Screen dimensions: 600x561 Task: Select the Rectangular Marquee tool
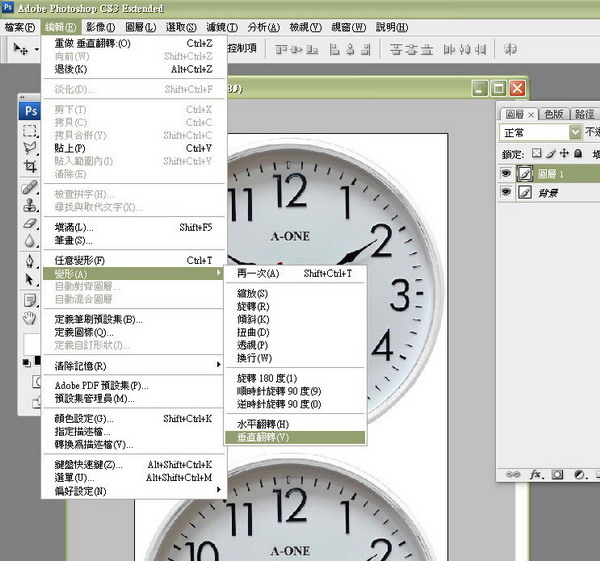pos(30,130)
